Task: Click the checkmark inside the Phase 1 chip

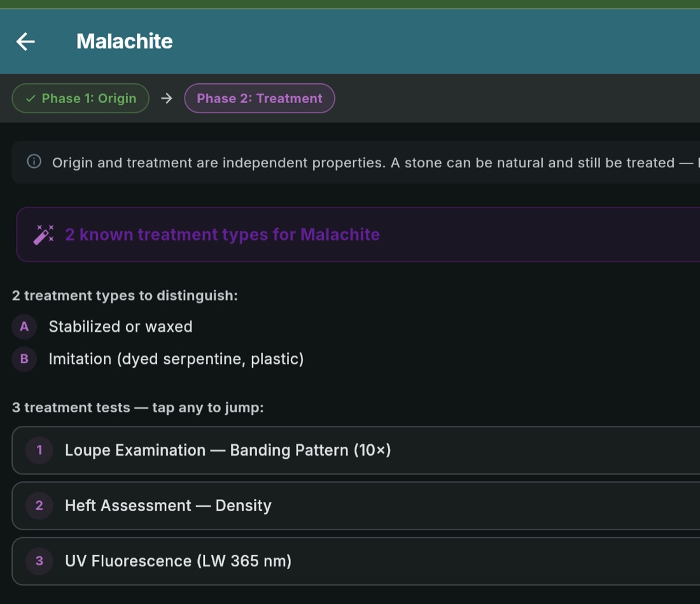Action: (29, 98)
